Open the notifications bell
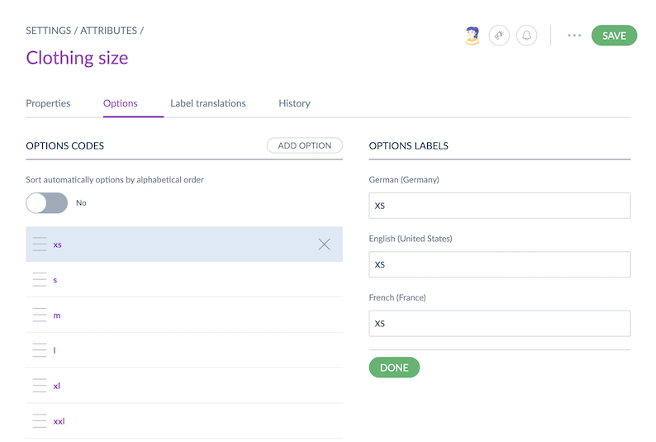 pos(526,36)
